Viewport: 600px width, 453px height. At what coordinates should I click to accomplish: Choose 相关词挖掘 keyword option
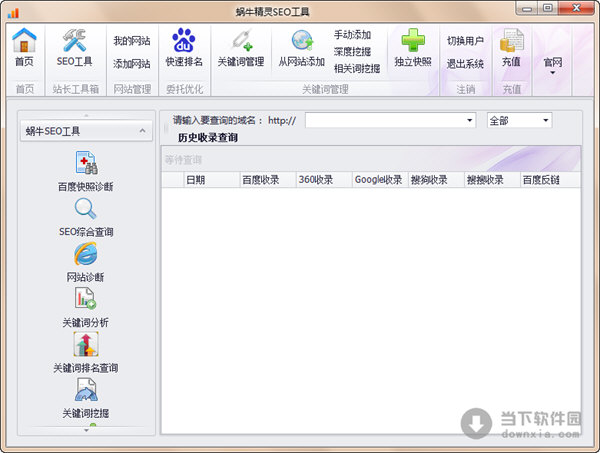pyautogui.click(x=357, y=68)
